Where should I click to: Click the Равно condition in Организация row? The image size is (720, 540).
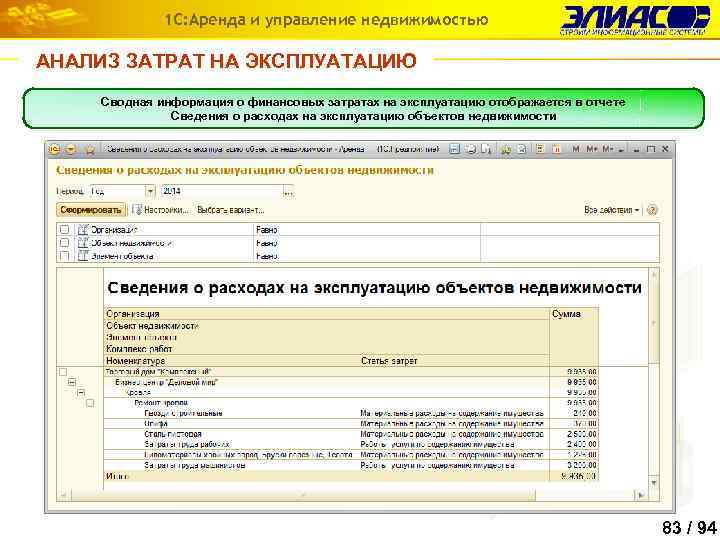pyautogui.click(x=267, y=230)
